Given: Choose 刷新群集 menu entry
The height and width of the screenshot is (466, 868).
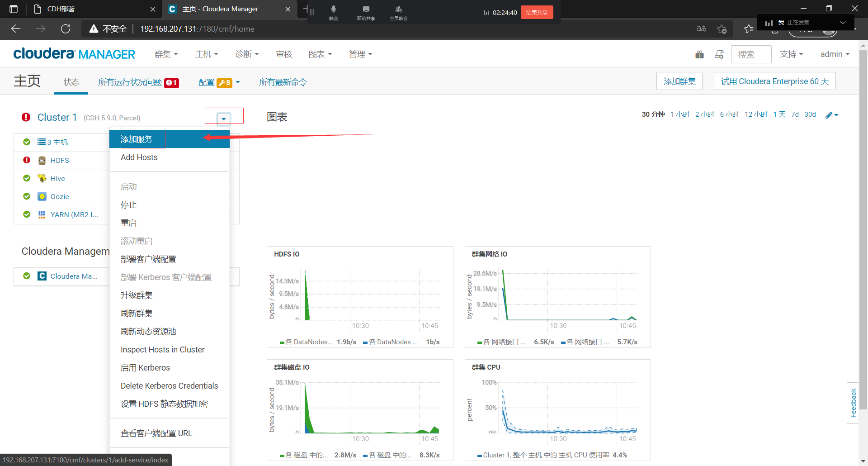Looking at the screenshot, I should (170, 314).
